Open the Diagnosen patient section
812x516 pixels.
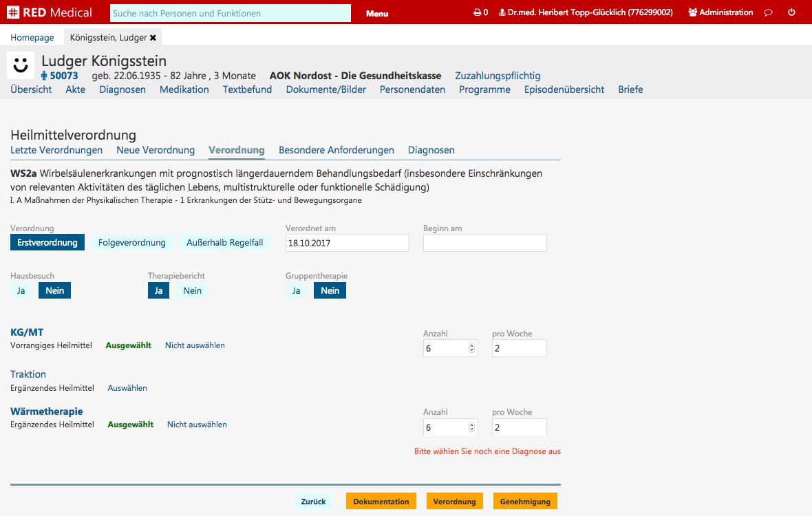click(x=122, y=89)
